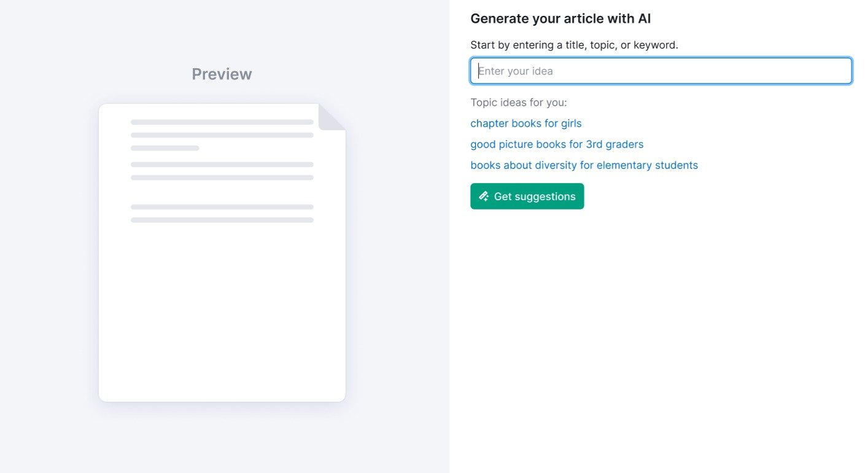Choose books about diversity for elementary students
This screenshot has width=868, height=473.
pyautogui.click(x=584, y=165)
